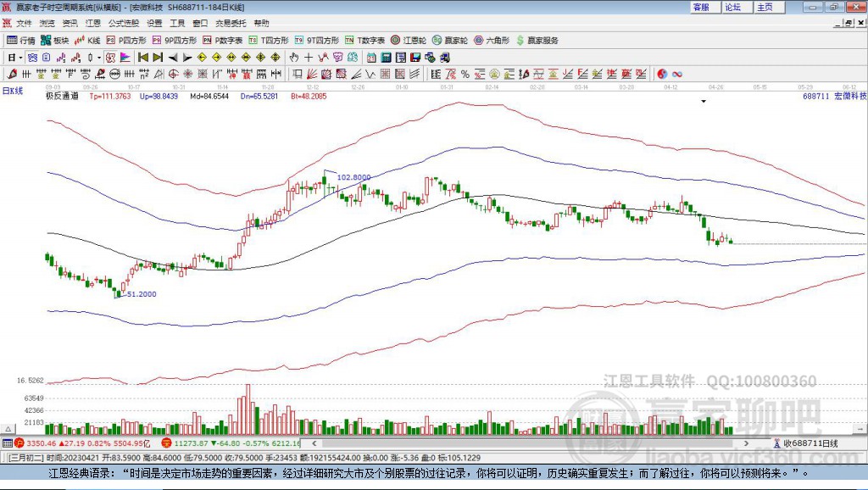The height and width of the screenshot is (490, 868).
Task: Click the red-blue yin-yang icon
Action: click(662, 74)
